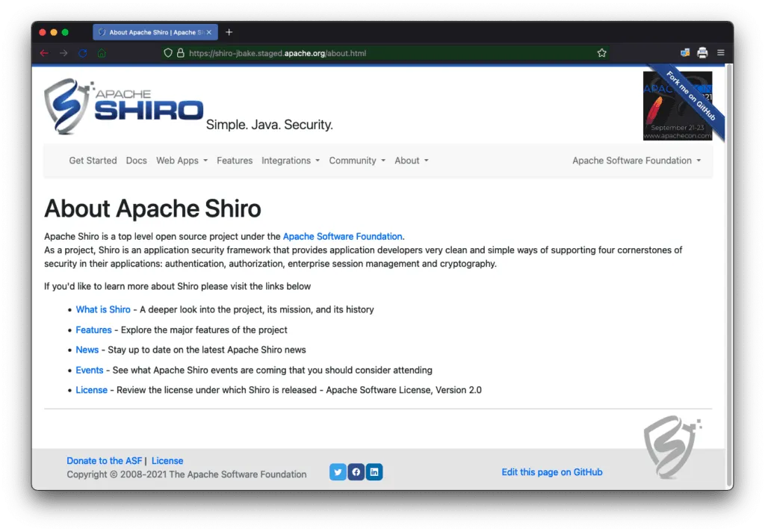Viewport: 765px width, 532px height.
Task: Bookmark this page with the star icon
Action: 601,53
